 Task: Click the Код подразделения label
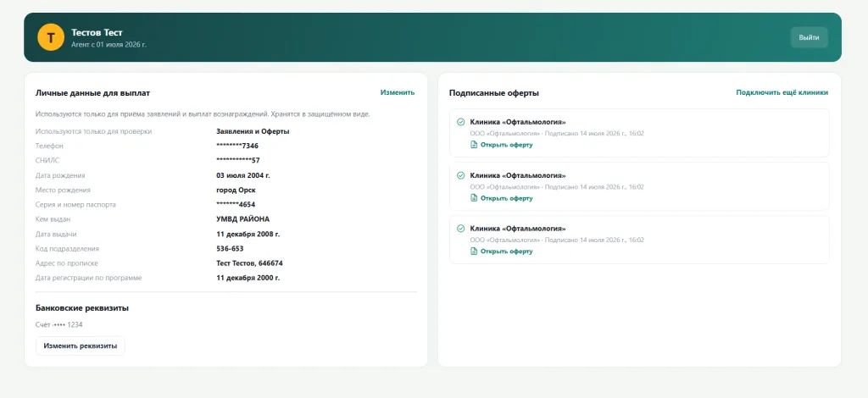68,249
